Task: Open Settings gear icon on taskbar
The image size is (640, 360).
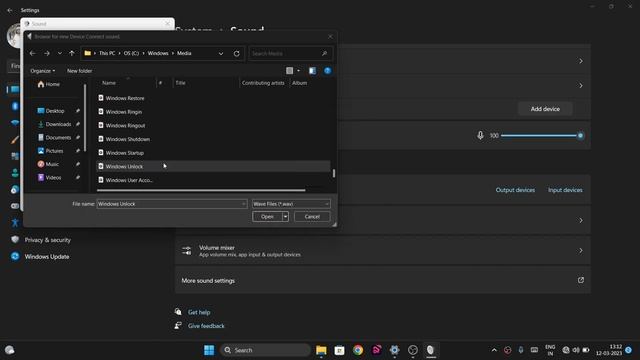Action: (394, 350)
